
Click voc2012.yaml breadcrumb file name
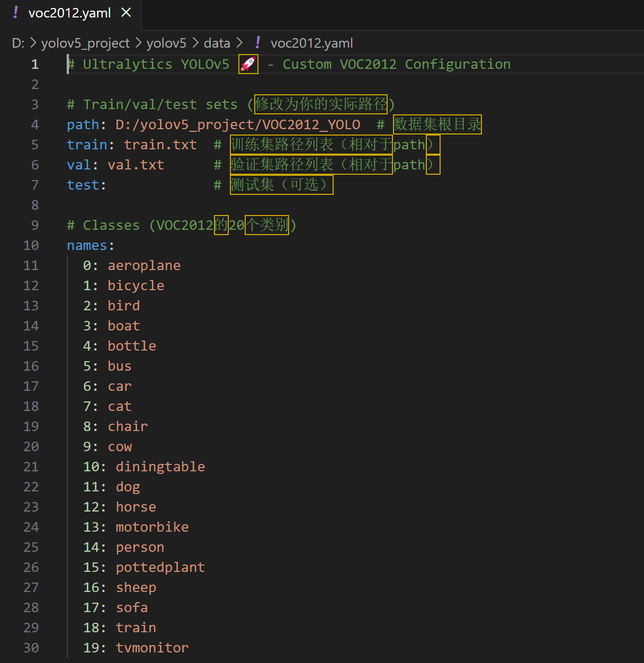tap(311, 43)
